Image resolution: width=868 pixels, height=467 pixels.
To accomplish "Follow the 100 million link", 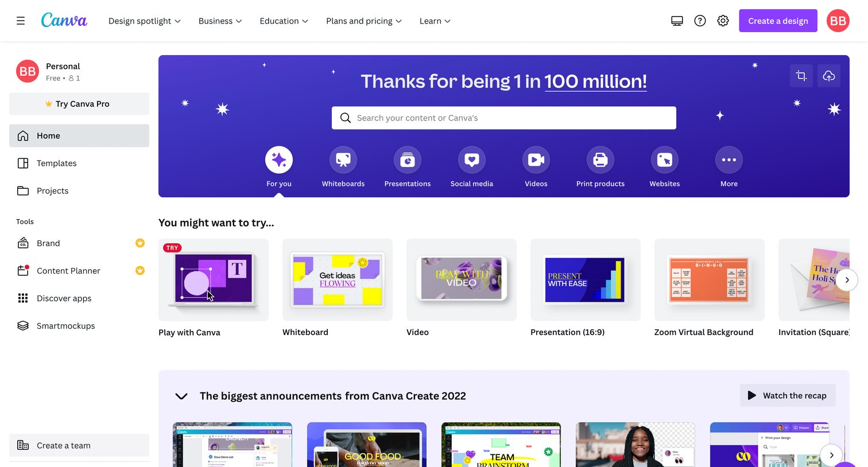I will (595, 81).
